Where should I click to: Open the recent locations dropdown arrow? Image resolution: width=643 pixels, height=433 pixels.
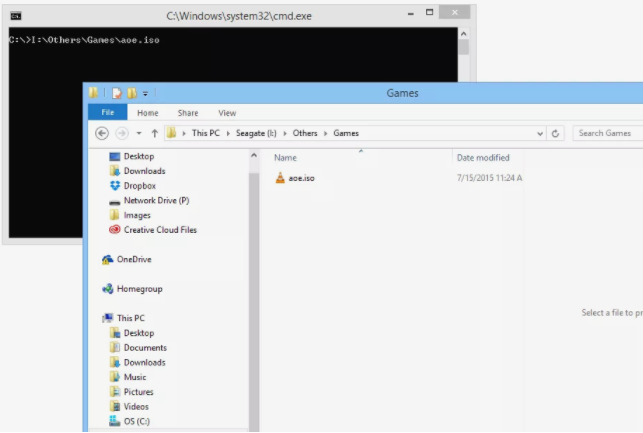point(137,133)
